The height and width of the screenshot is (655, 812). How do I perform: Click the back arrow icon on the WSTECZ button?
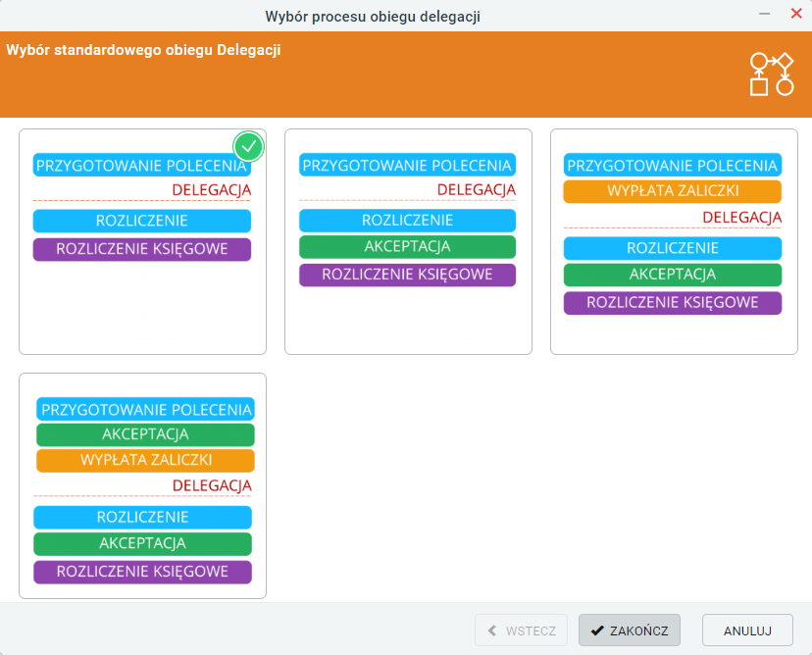(x=492, y=630)
